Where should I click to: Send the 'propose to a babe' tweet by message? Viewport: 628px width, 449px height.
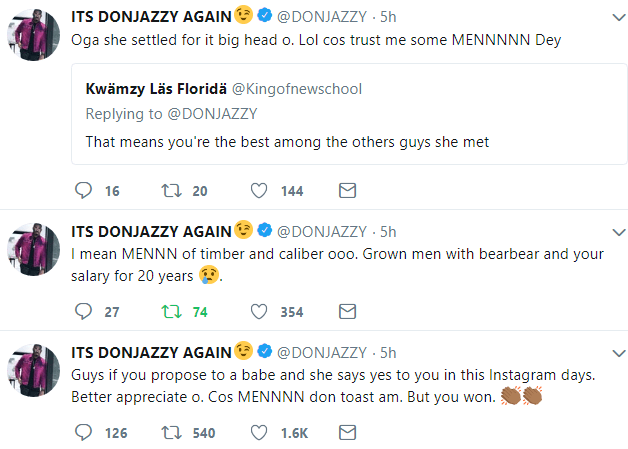click(x=348, y=432)
